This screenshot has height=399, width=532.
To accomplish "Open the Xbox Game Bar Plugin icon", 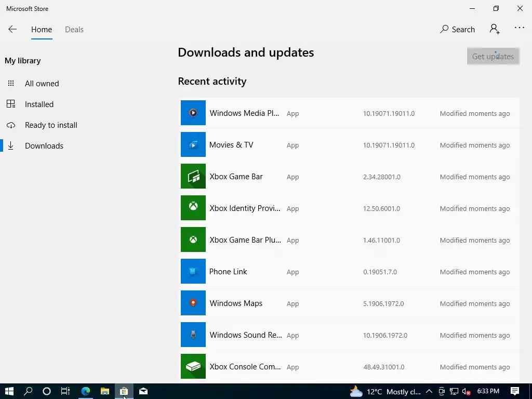I will (x=193, y=240).
